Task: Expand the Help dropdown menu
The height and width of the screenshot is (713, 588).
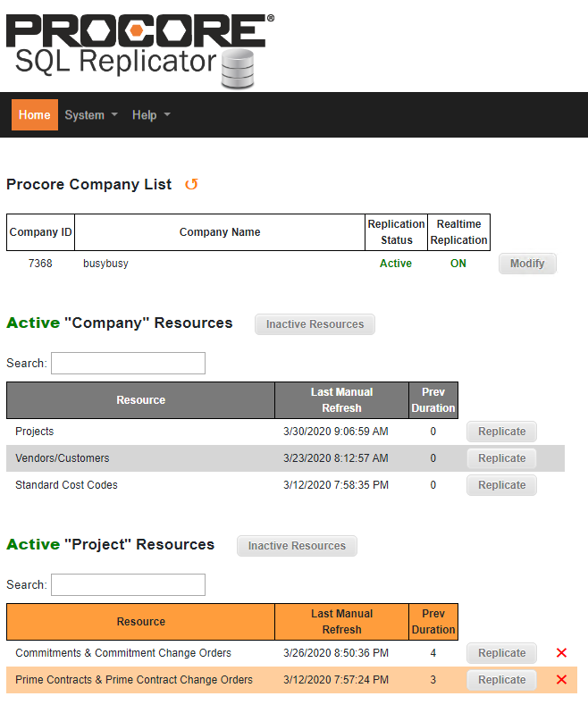Action: pos(151,115)
